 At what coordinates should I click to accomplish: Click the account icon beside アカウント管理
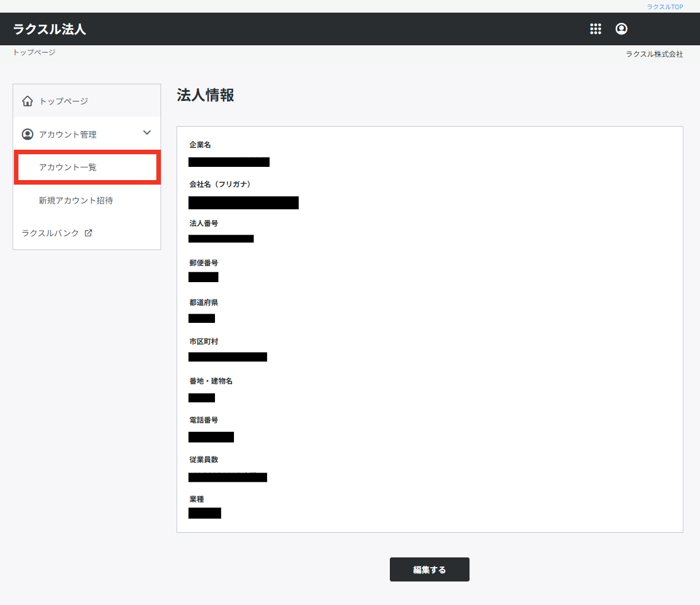click(x=28, y=134)
